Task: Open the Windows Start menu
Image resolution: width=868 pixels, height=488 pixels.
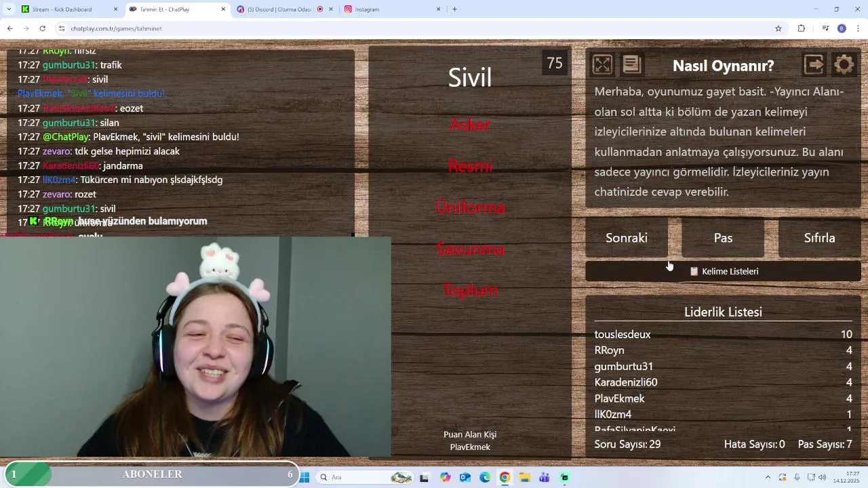Action: (305, 477)
